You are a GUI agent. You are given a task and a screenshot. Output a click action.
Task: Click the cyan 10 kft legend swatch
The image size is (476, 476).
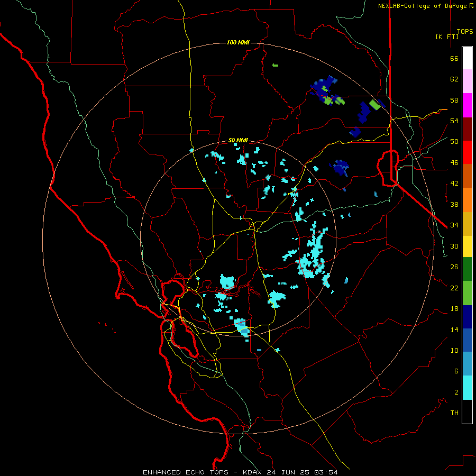(x=467, y=388)
